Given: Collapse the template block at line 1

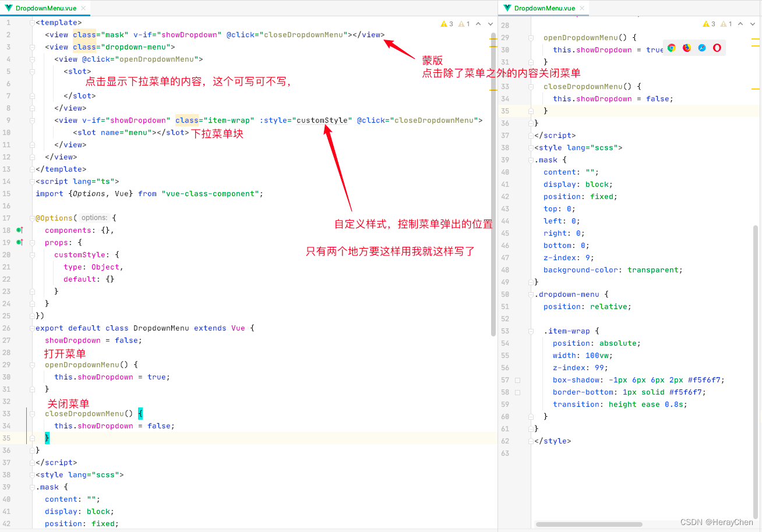Looking at the screenshot, I should pyautogui.click(x=33, y=22).
